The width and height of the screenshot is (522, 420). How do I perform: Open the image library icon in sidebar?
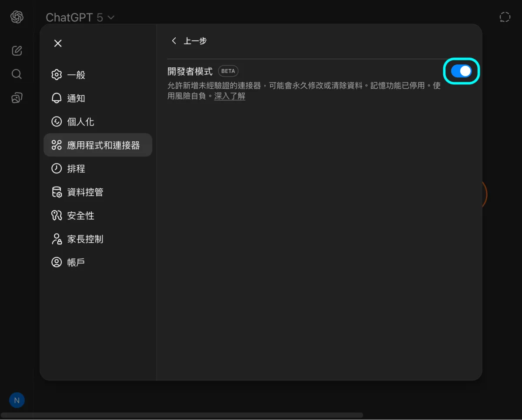[17, 98]
